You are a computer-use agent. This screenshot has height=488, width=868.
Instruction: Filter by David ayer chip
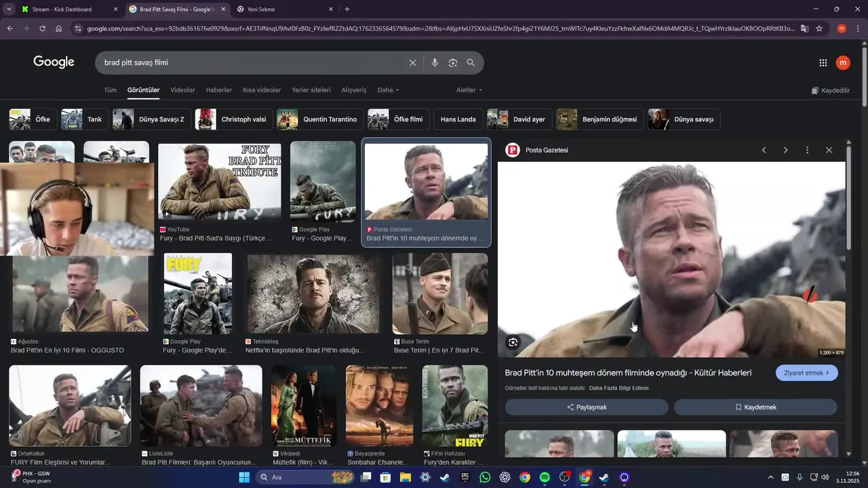(x=519, y=119)
